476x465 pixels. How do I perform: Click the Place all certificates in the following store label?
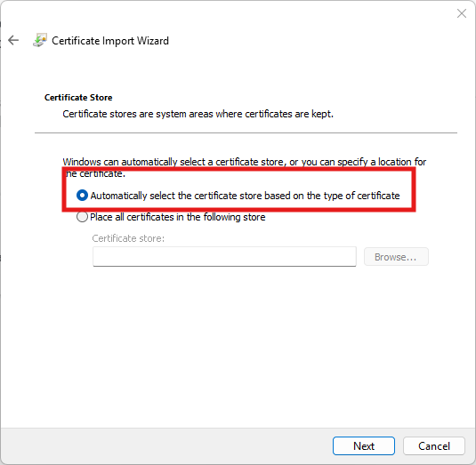[178, 217]
